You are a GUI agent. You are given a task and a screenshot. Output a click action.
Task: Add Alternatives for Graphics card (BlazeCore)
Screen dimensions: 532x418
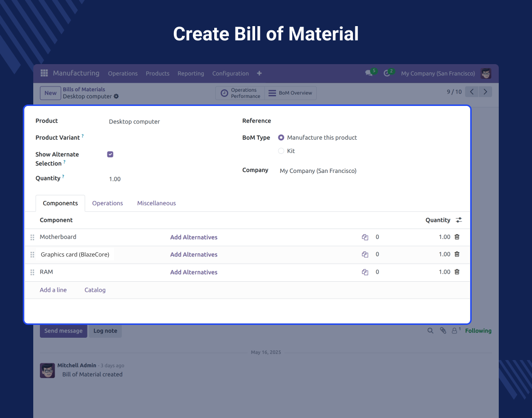(194, 255)
